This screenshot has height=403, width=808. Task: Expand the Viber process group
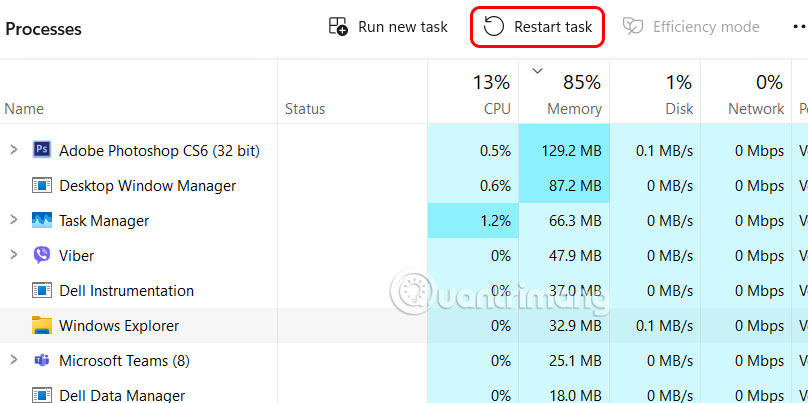coord(13,255)
